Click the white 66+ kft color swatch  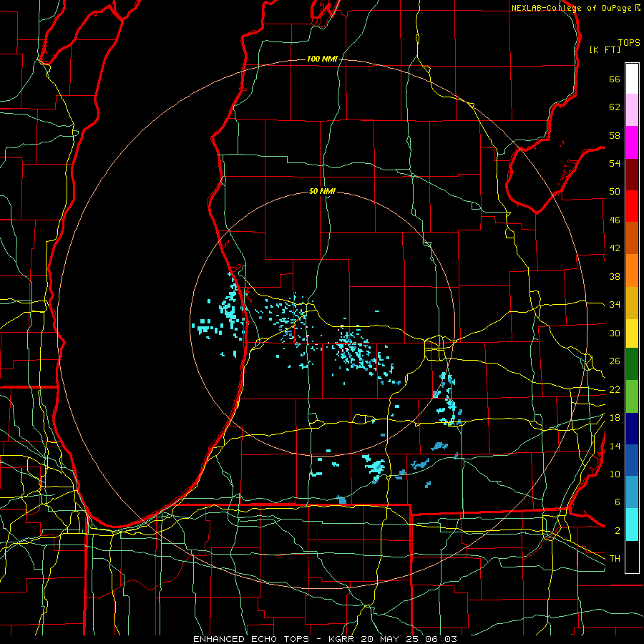point(632,79)
